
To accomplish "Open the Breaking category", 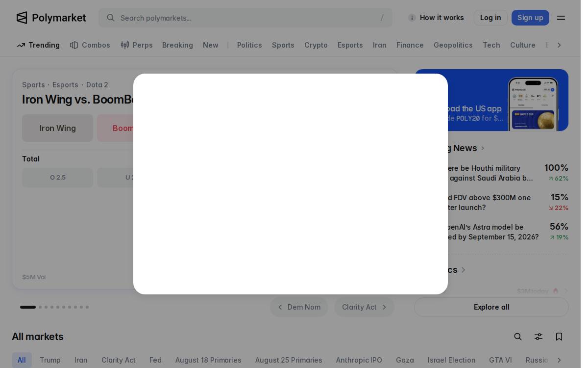I will (x=177, y=45).
